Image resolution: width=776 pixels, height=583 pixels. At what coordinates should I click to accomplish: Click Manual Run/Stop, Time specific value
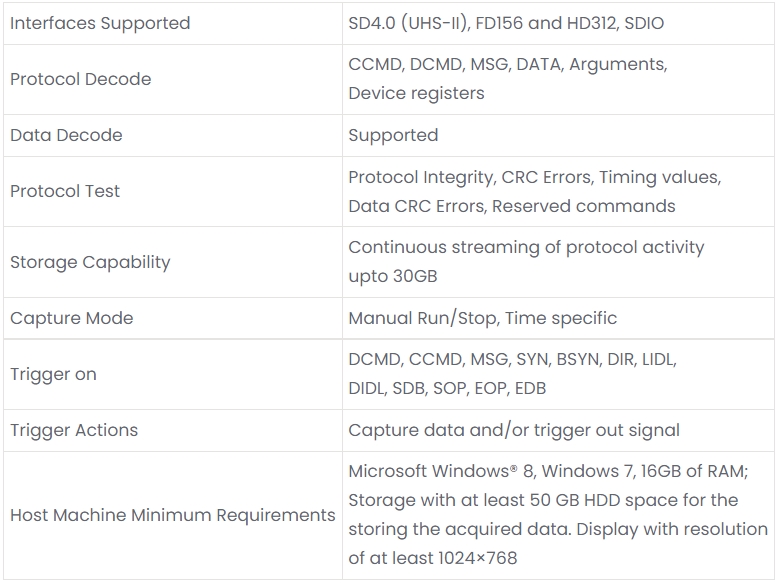[x=483, y=318]
